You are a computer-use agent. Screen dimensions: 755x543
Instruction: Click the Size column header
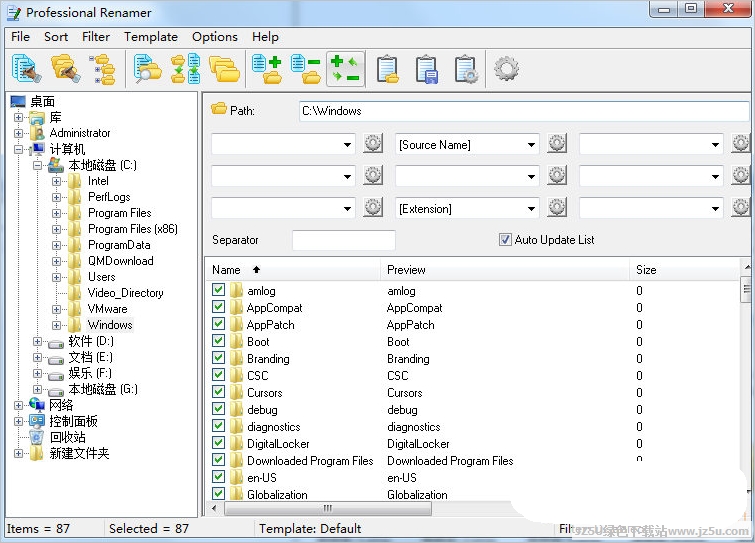[684, 270]
